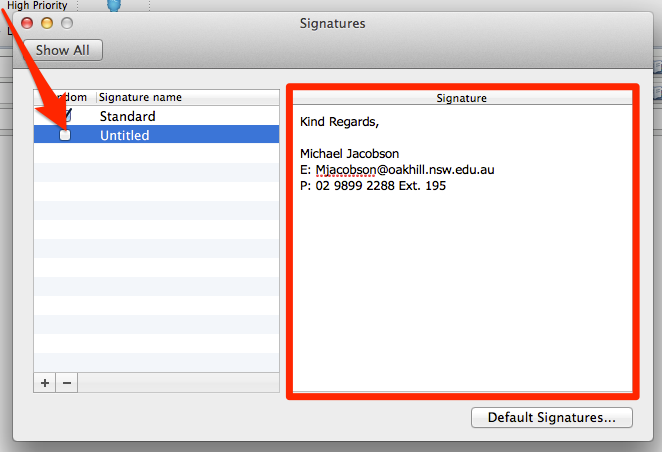662x452 pixels.
Task: Toggle the Random checkbox for Untitled signature
Action: (x=65, y=135)
